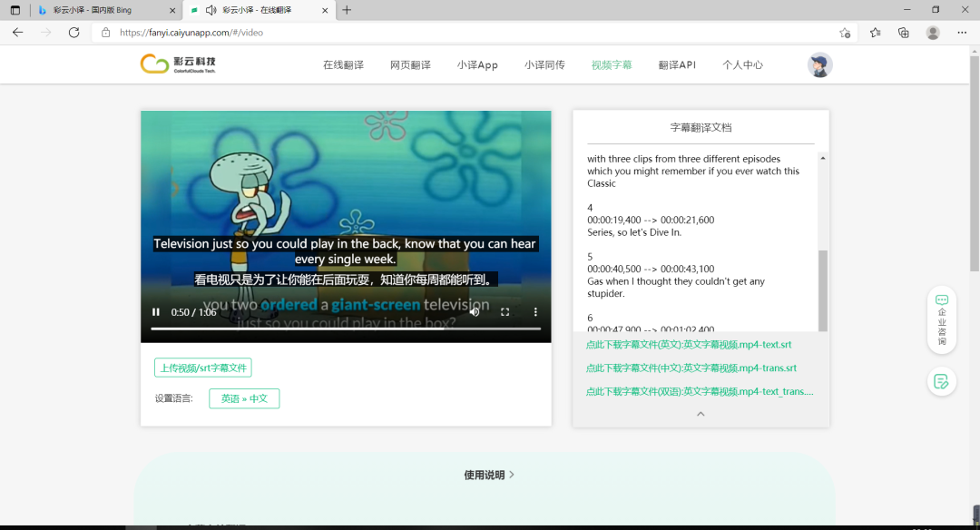
Task: Open the feedback note icon
Action: tap(942, 381)
